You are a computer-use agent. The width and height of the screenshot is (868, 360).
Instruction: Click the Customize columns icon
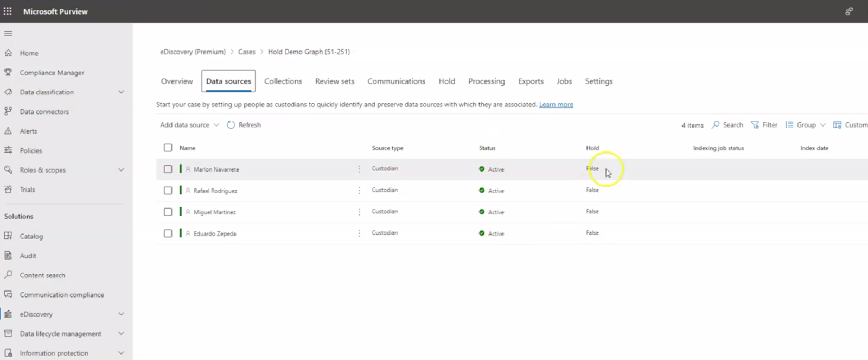coord(837,125)
